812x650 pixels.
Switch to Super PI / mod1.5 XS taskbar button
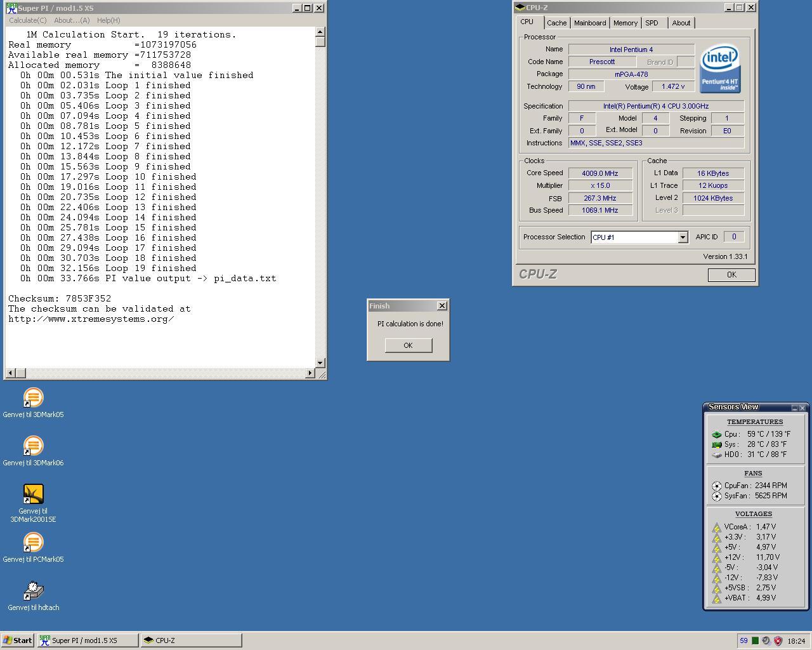(x=88, y=640)
